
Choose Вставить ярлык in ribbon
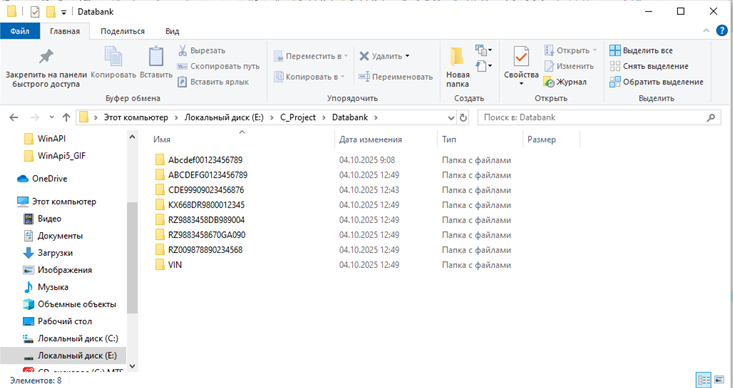pos(213,82)
